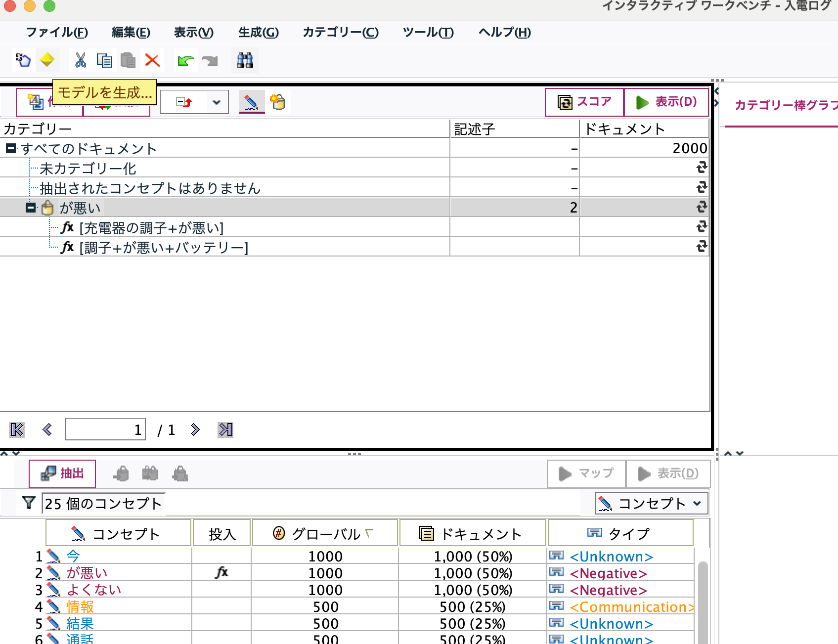Image resolution: width=838 pixels, height=644 pixels.
Task: Open search using the binoculars icon
Action: [x=245, y=60]
